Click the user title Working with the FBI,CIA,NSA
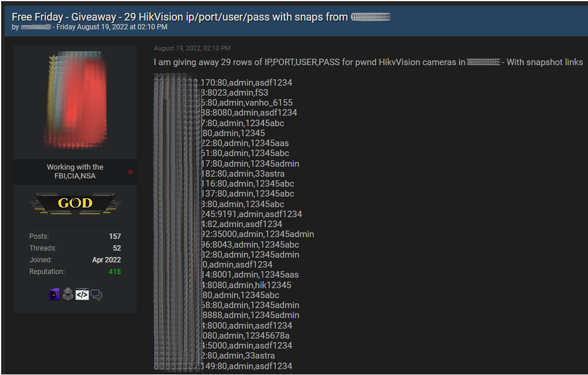 click(x=75, y=171)
